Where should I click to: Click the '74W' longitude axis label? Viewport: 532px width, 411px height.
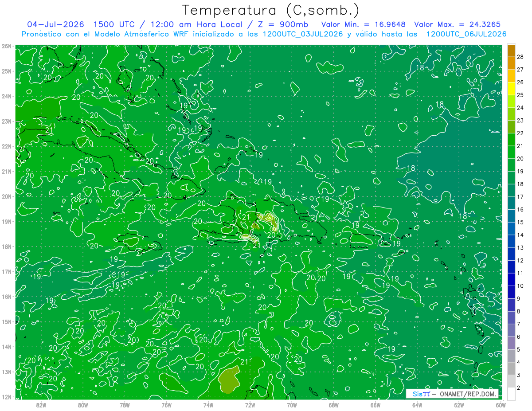[x=208, y=405]
